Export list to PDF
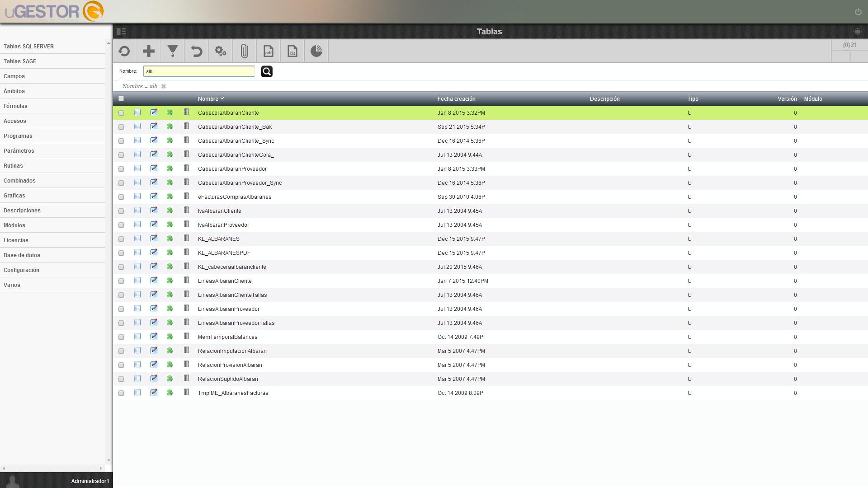This screenshot has width=868, height=488. pyautogui.click(x=269, y=51)
